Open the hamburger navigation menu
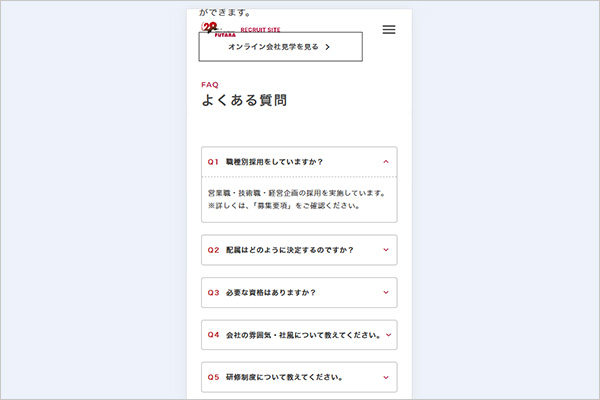The height and width of the screenshot is (400, 600). click(x=389, y=29)
